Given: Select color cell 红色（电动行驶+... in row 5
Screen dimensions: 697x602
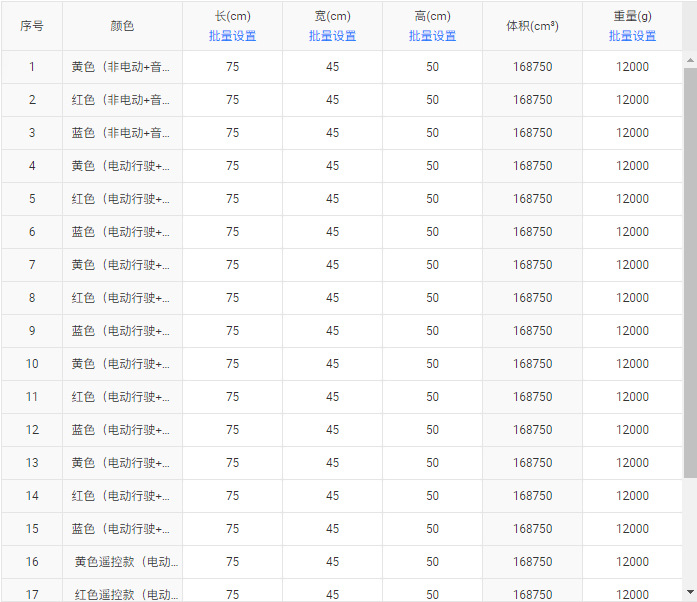Looking at the screenshot, I should click(x=120, y=199).
